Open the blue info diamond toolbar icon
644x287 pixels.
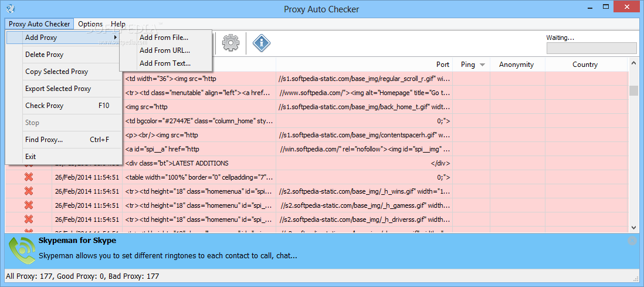click(x=261, y=43)
